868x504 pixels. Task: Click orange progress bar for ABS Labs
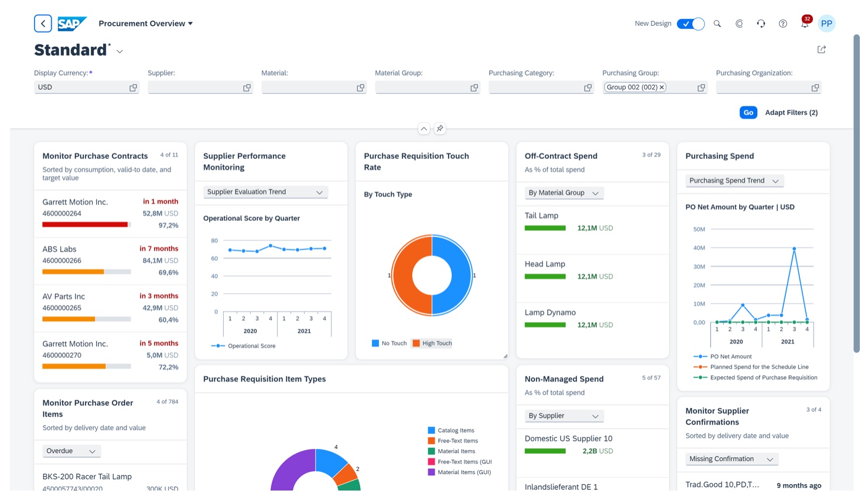(73, 272)
